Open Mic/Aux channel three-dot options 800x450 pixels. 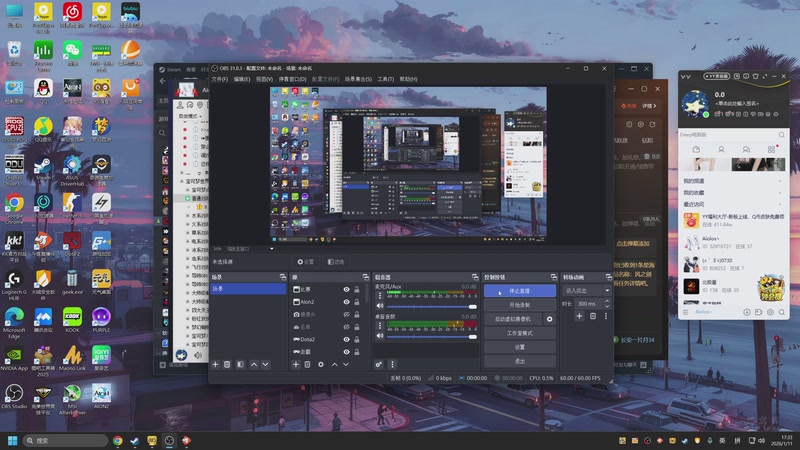coord(380,295)
